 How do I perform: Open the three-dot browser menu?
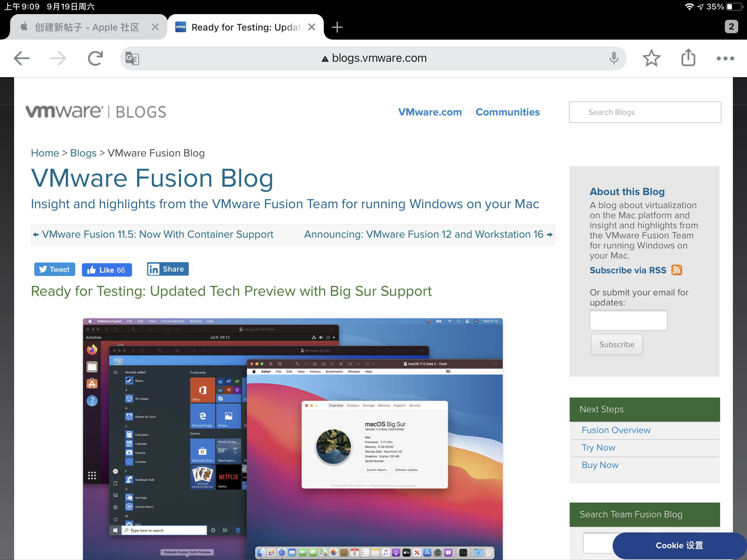(x=725, y=58)
